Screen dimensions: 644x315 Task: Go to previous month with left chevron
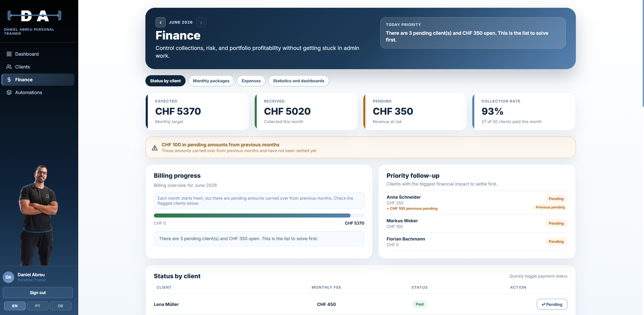coord(161,22)
